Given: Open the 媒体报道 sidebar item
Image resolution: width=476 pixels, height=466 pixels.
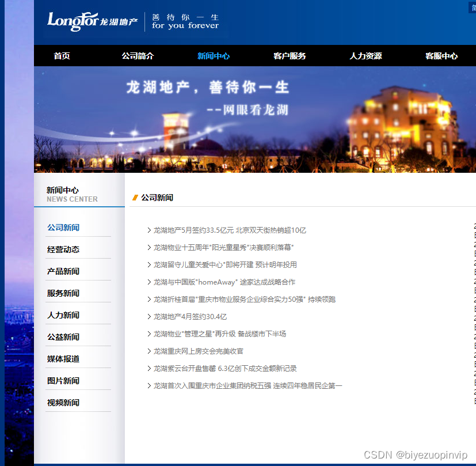Looking at the screenshot, I should pyautogui.click(x=62, y=358).
